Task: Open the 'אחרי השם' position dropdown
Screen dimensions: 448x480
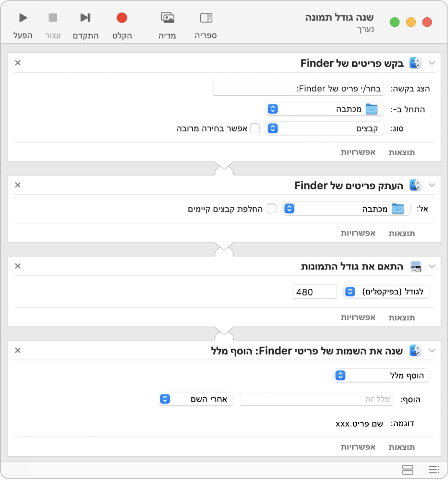Action: point(196,399)
